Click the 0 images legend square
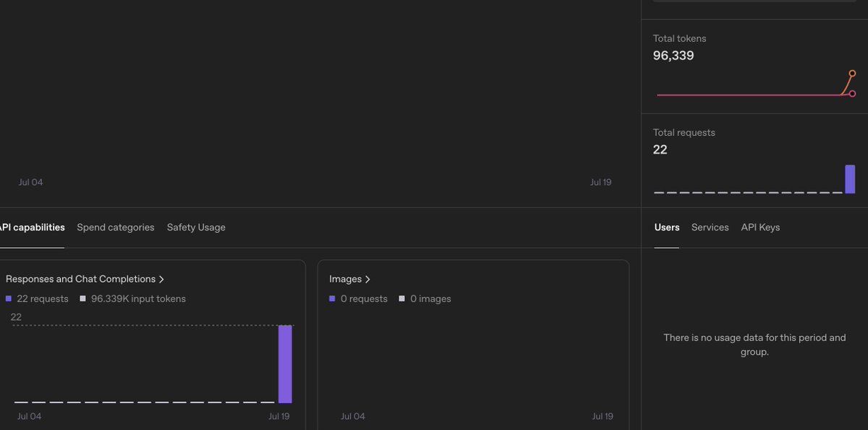The width and height of the screenshot is (868, 430). (x=401, y=298)
